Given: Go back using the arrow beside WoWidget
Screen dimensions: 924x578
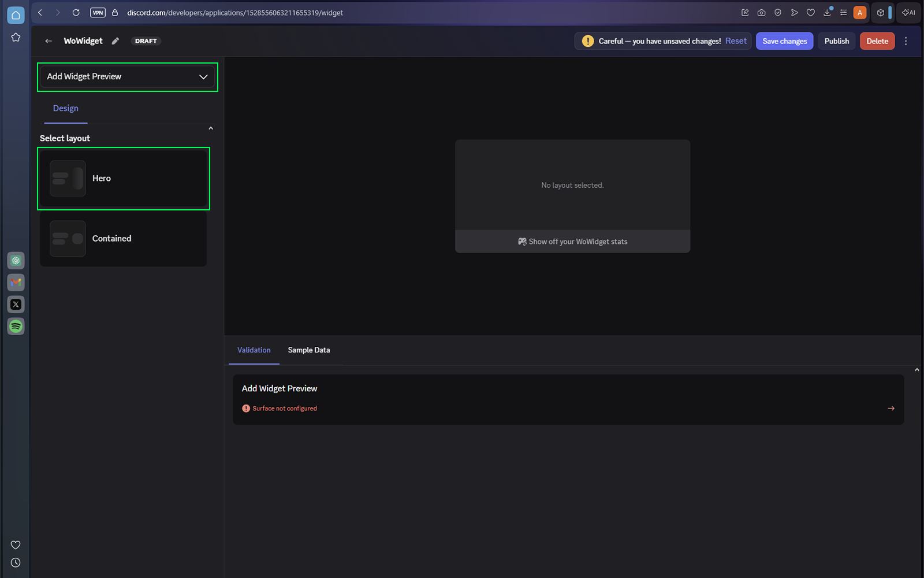Looking at the screenshot, I should pyautogui.click(x=49, y=41).
